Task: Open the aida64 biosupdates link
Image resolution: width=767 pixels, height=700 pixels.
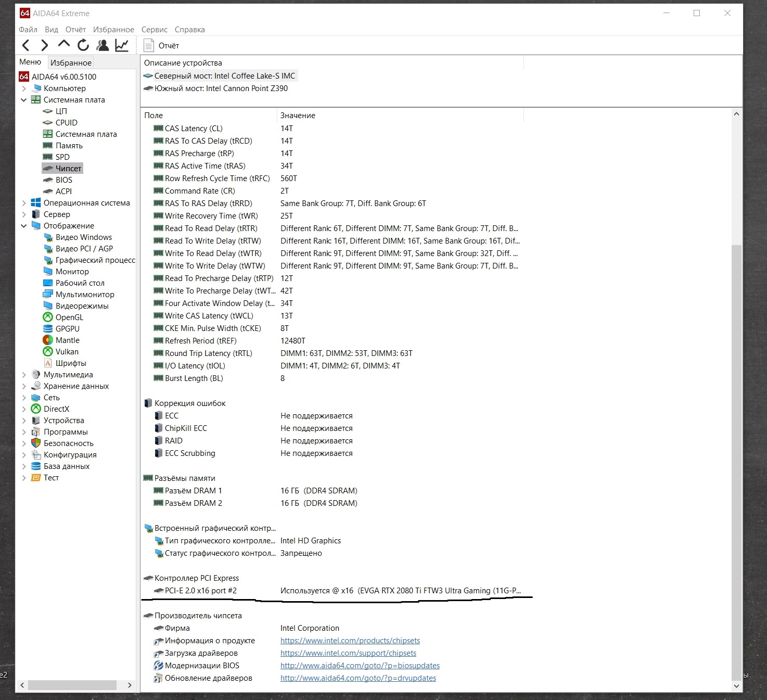Action: (x=360, y=666)
